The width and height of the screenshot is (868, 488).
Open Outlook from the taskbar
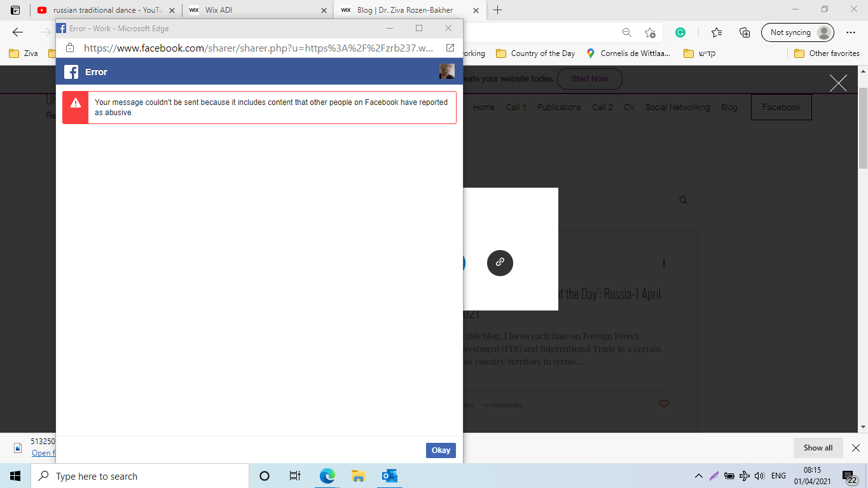click(389, 475)
